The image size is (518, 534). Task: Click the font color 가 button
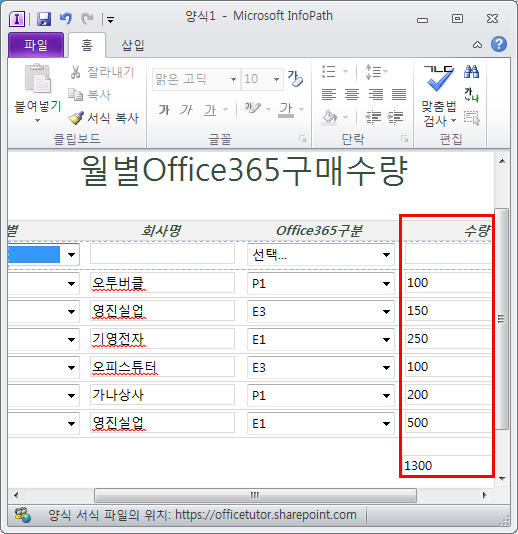(x=286, y=109)
